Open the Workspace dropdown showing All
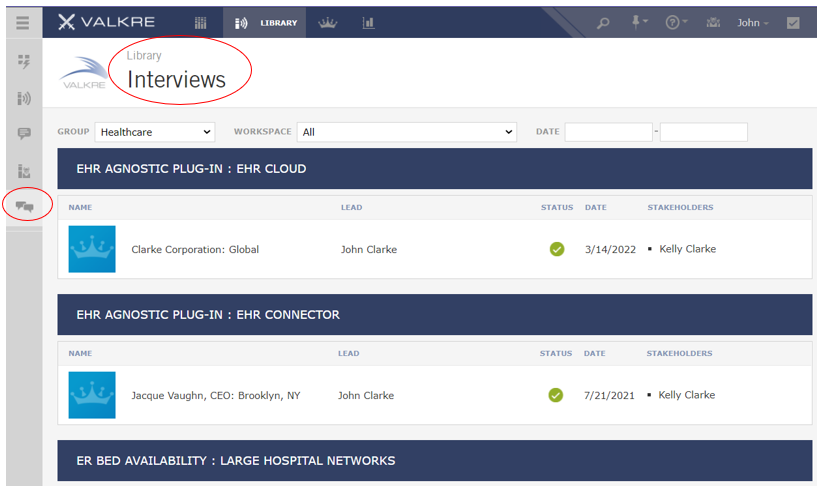Viewport: 817px width, 486px height. click(406, 132)
